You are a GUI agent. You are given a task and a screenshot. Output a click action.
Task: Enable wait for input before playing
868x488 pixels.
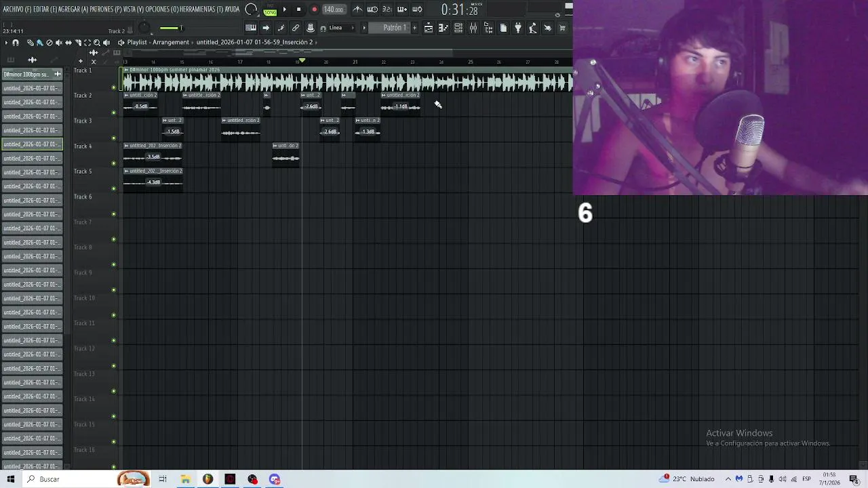coord(372,9)
